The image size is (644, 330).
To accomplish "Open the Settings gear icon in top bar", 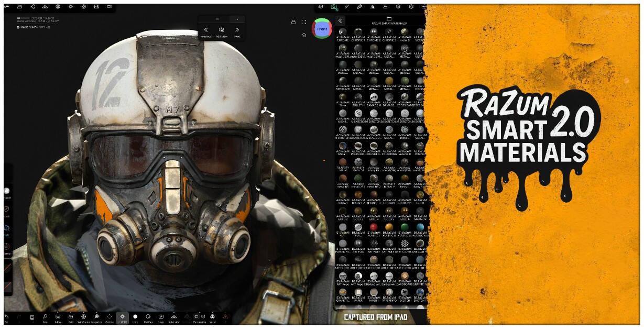I will tap(411, 7).
